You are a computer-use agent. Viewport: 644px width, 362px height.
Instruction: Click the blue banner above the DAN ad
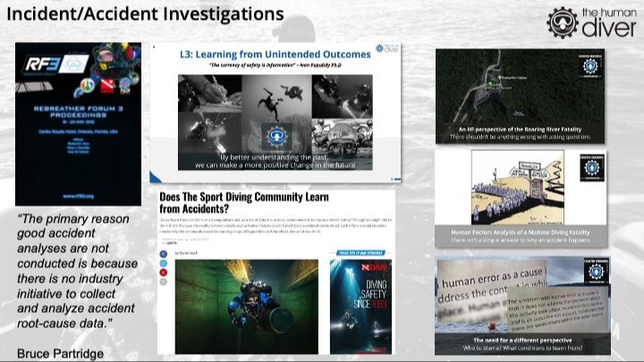360,253
